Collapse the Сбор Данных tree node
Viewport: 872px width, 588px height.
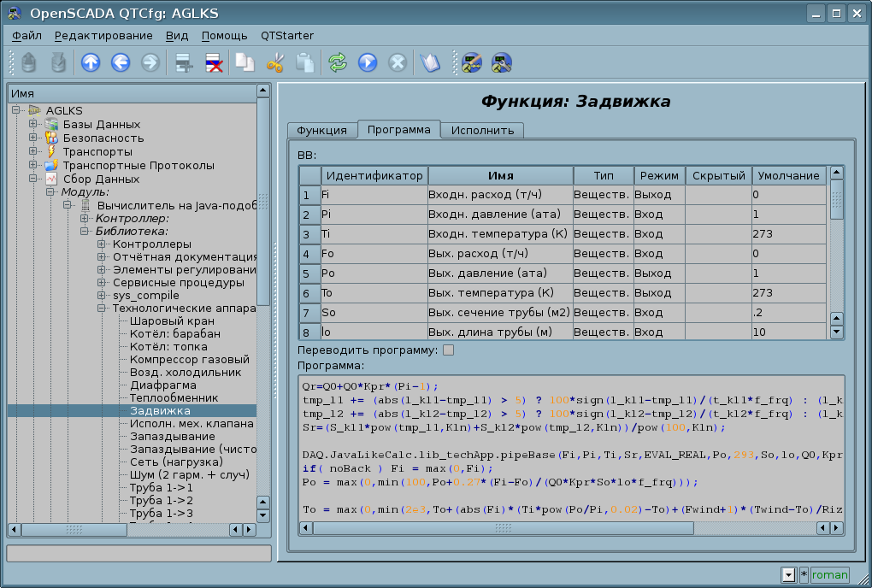pyautogui.click(x=32, y=179)
